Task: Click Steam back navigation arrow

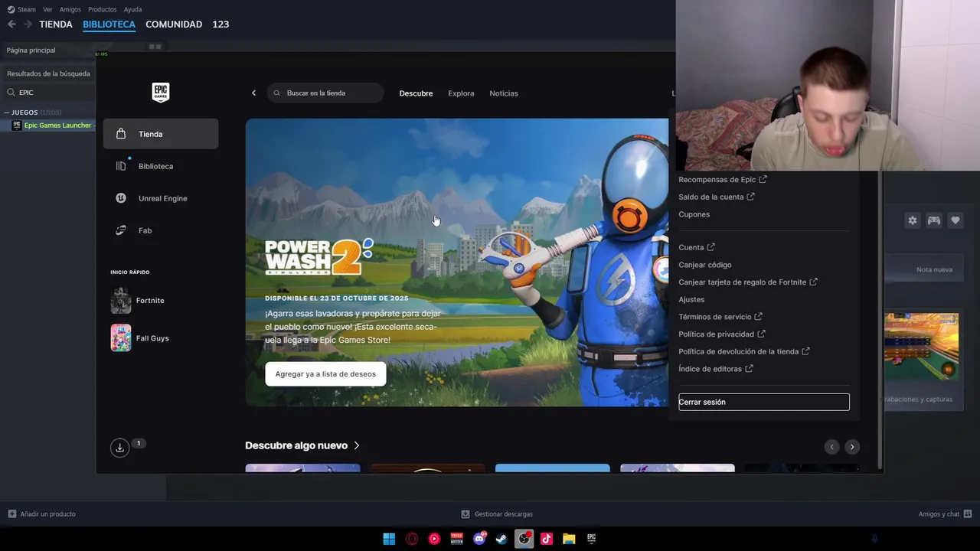Action: 11,24
